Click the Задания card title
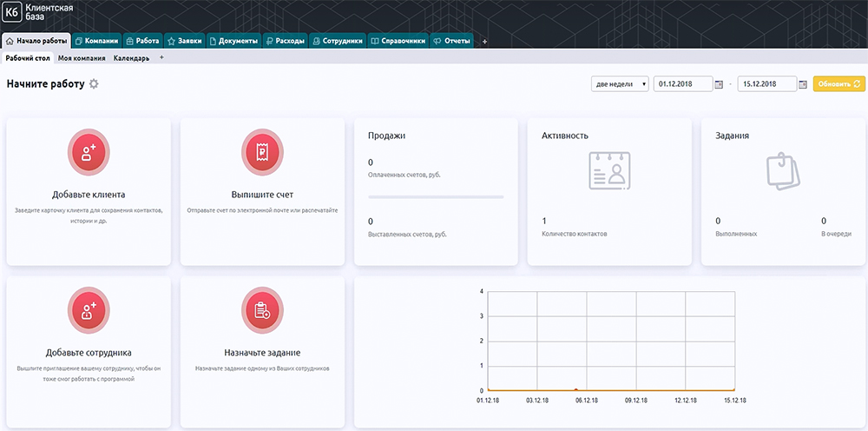868x431 pixels. pyautogui.click(x=732, y=136)
